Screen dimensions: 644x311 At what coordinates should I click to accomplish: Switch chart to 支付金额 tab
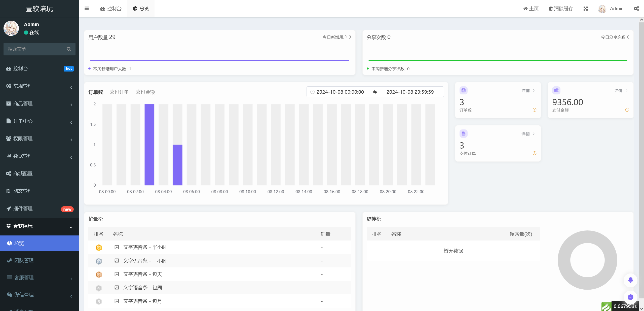point(145,92)
